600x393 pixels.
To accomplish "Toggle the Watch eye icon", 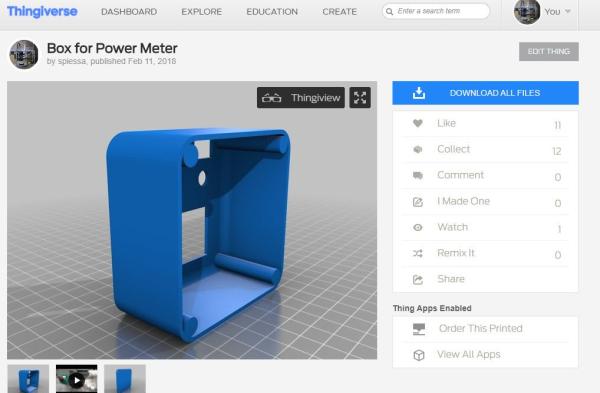I will 418,227.
